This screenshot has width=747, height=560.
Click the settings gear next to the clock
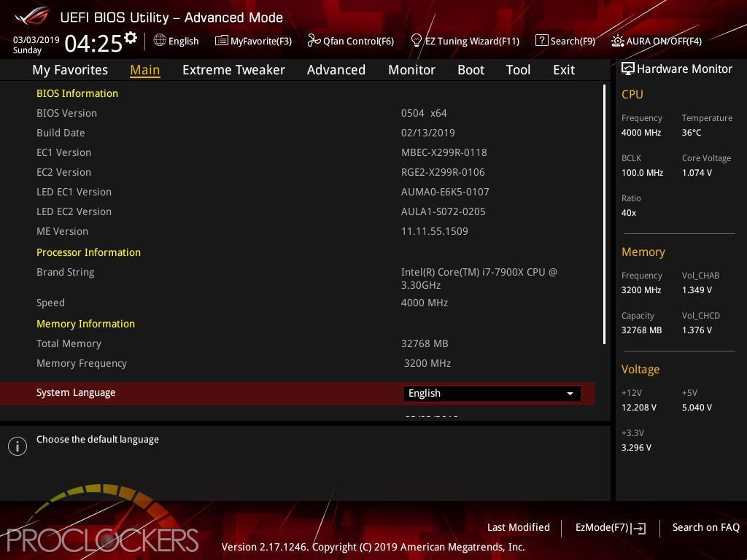pyautogui.click(x=131, y=38)
